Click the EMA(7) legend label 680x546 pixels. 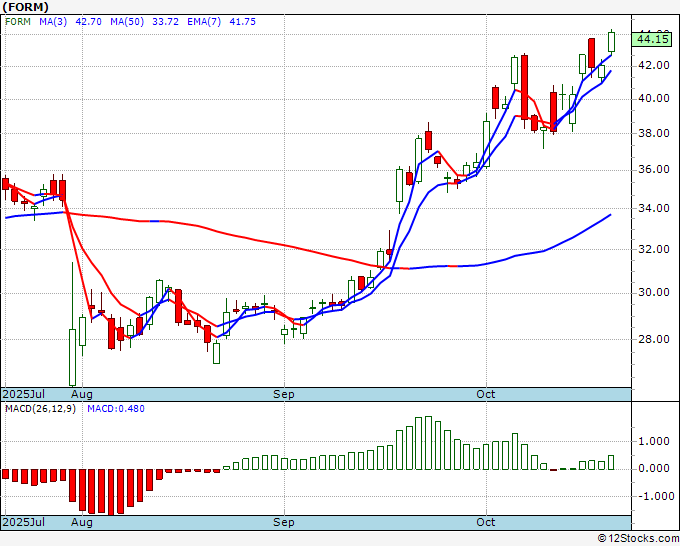[204, 22]
